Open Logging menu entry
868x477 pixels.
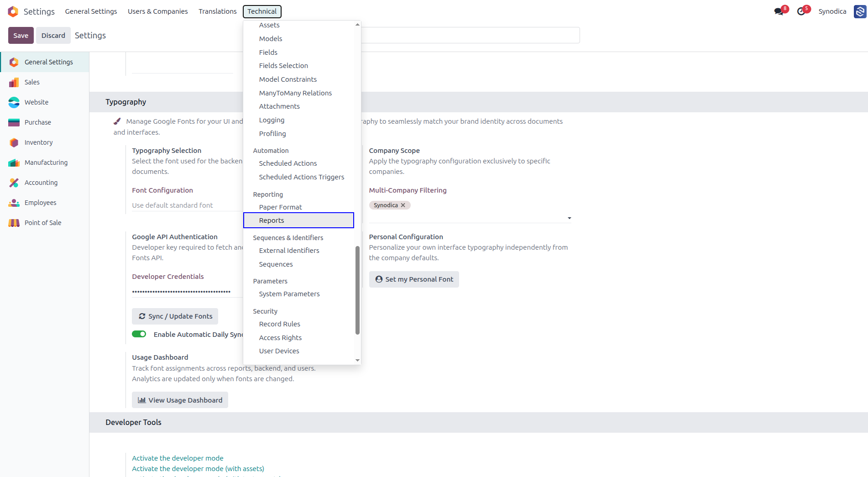(x=298, y=120)
